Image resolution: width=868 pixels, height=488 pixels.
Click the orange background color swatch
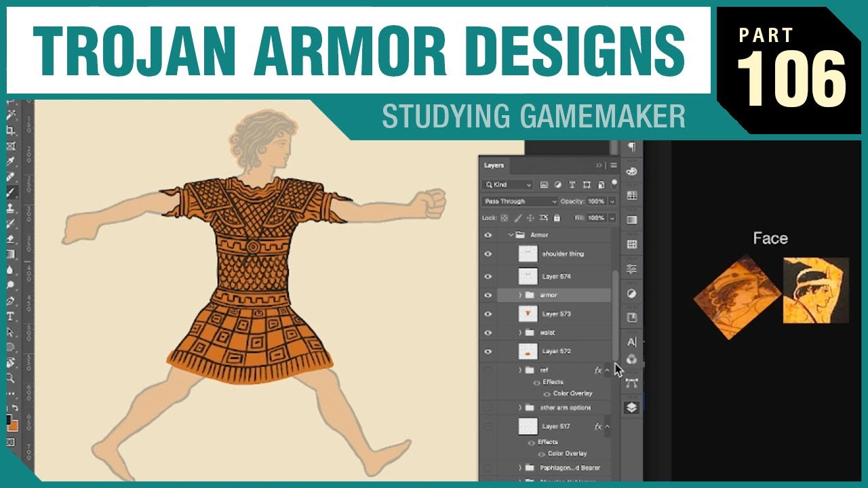[14, 426]
